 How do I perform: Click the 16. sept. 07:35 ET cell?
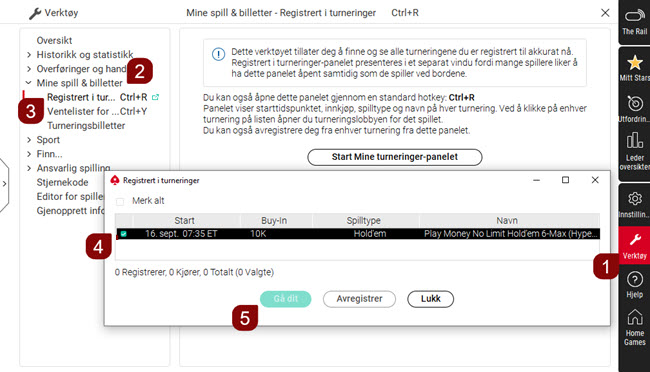[181, 234]
